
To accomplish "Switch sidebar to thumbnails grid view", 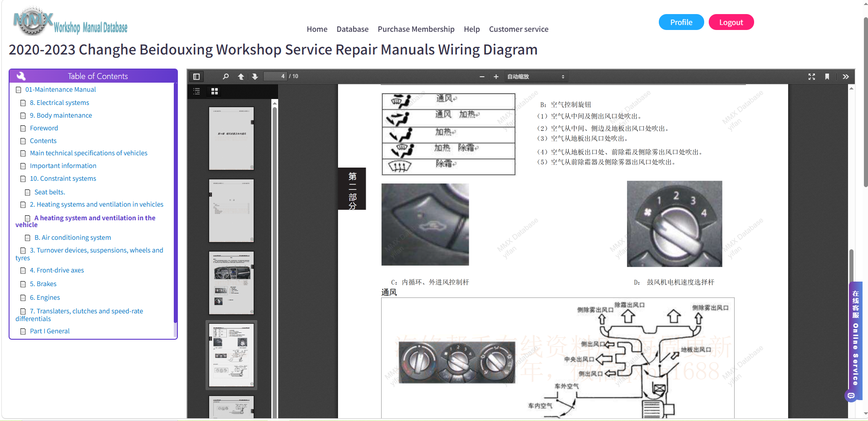I will 215,91.
